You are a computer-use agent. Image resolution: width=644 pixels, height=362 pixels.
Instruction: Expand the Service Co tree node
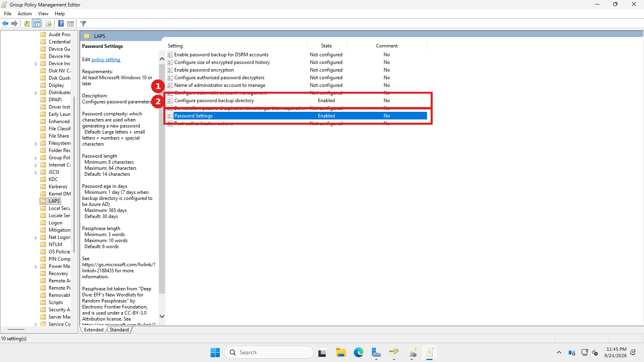click(x=35, y=324)
